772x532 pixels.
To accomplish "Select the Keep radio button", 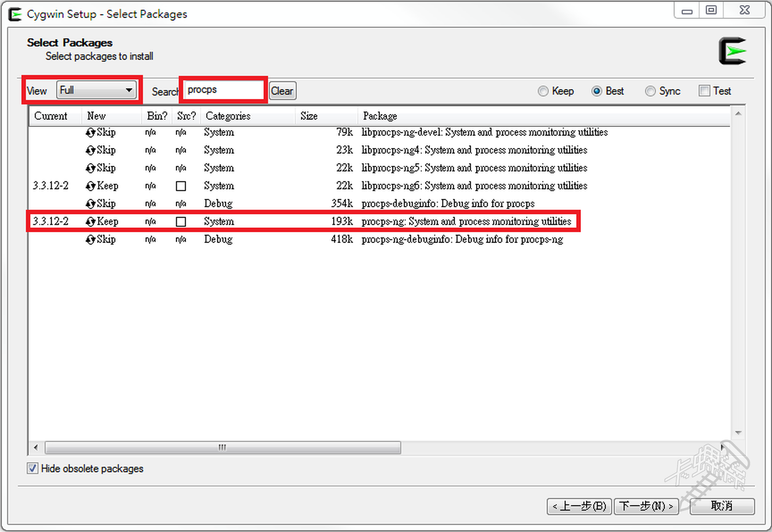I will [543, 91].
